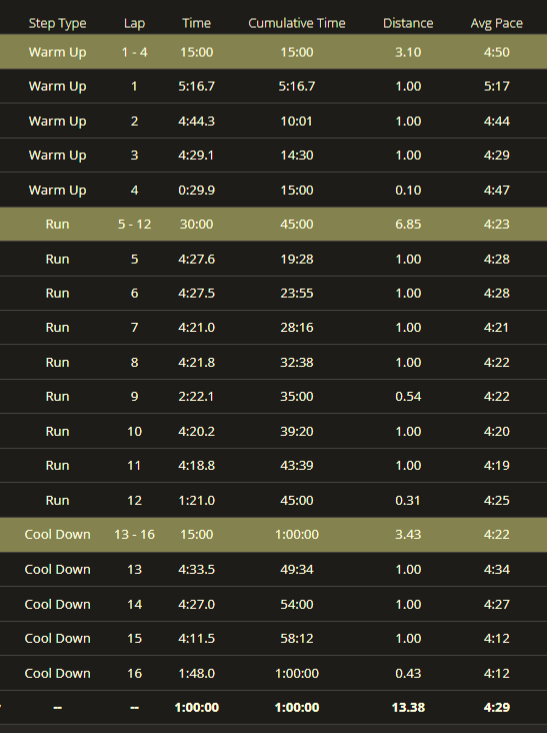Select the Lap column header

click(134, 23)
